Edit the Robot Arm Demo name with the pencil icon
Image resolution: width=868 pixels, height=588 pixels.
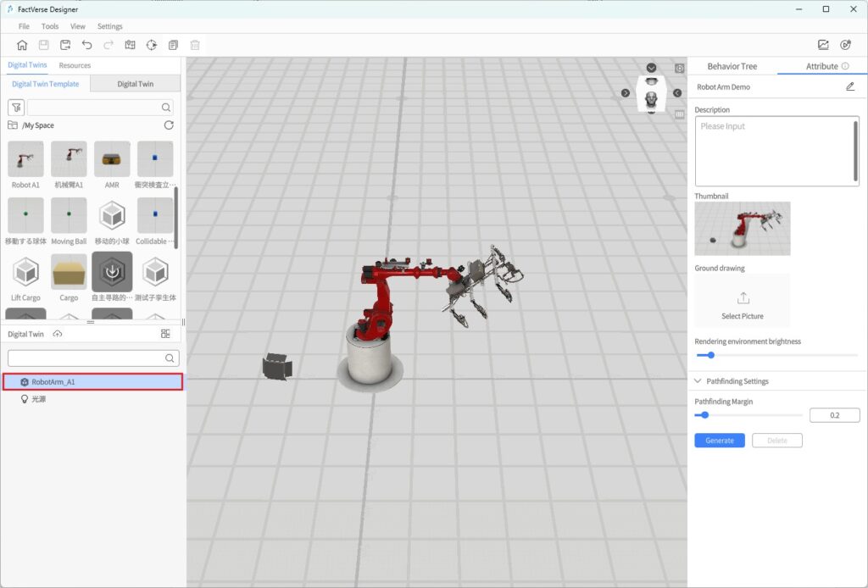pyautogui.click(x=850, y=86)
